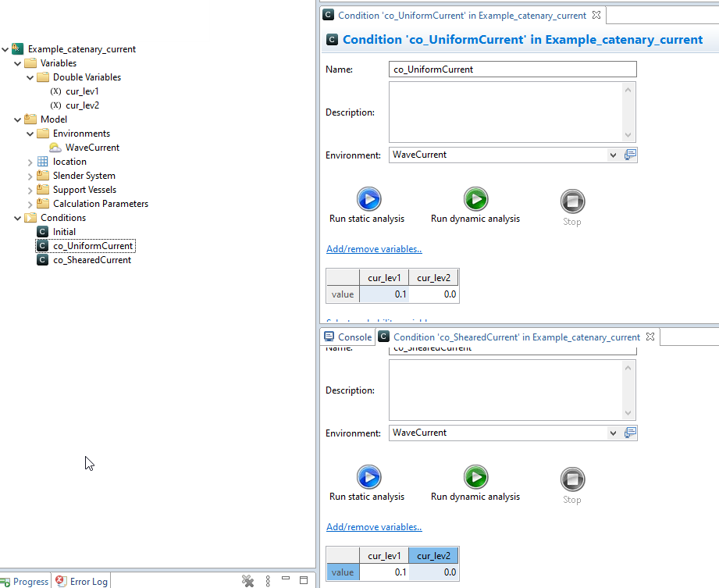Click Run dynamic analysis icon in co_ShearedCurrent editor
Image resolution: width=719 pixels, height=588 pixels.
click(x=475, y=477)
